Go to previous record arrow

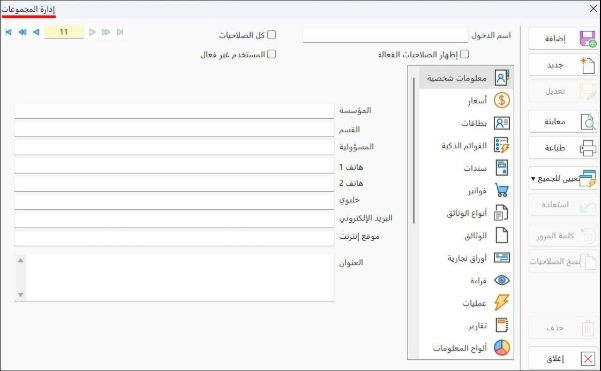click(x=36, y=32)
